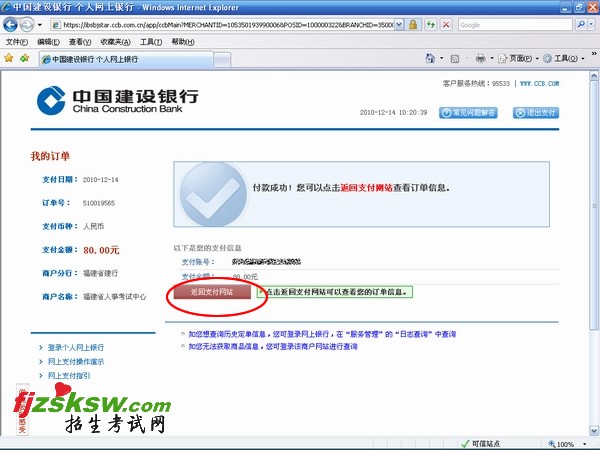
Task: Click the Print icon in command bar
Action: pyautogui.click(x=481, y=58)
